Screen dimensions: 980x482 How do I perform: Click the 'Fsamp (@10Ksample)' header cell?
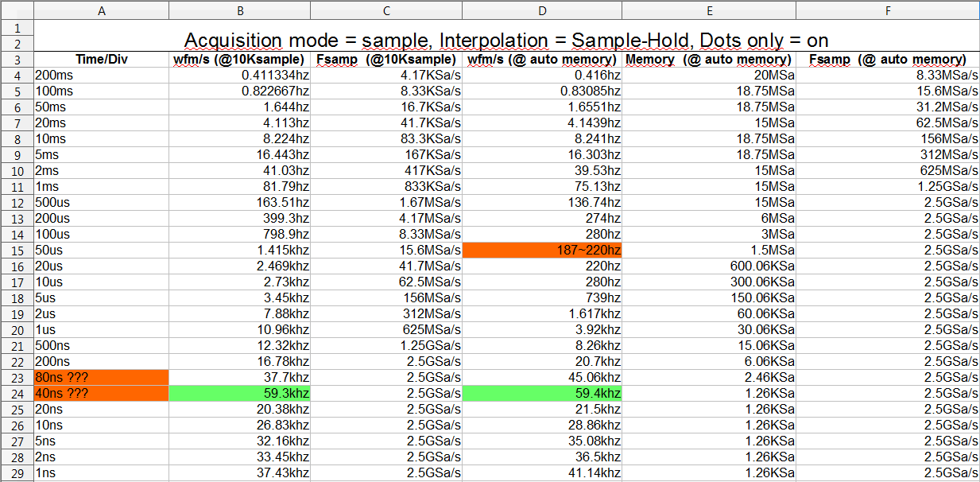(386, 60)
